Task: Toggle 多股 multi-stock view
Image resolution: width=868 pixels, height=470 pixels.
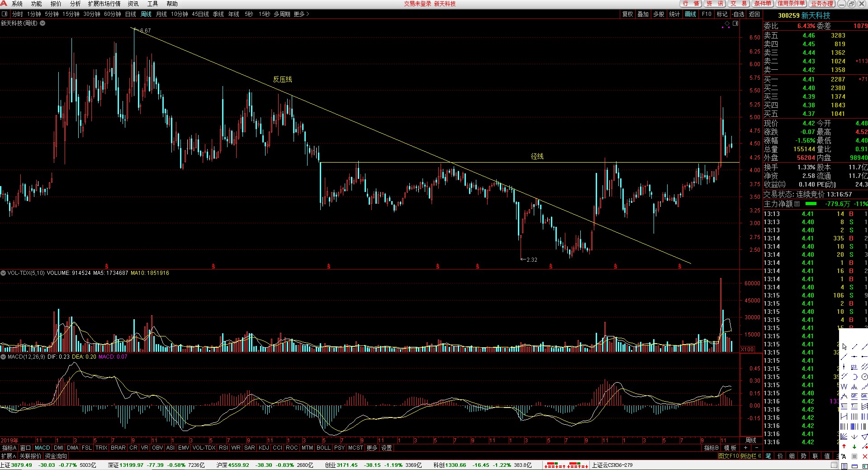Action: (659, 14)
